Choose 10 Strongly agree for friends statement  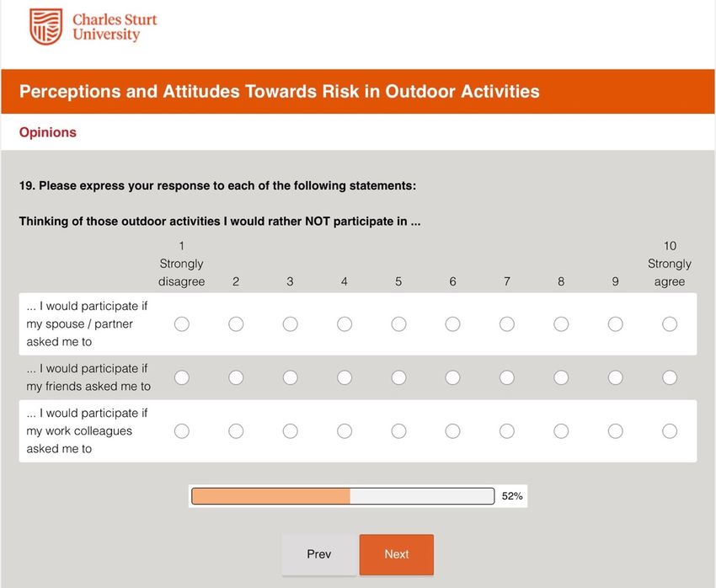[670, 377]
